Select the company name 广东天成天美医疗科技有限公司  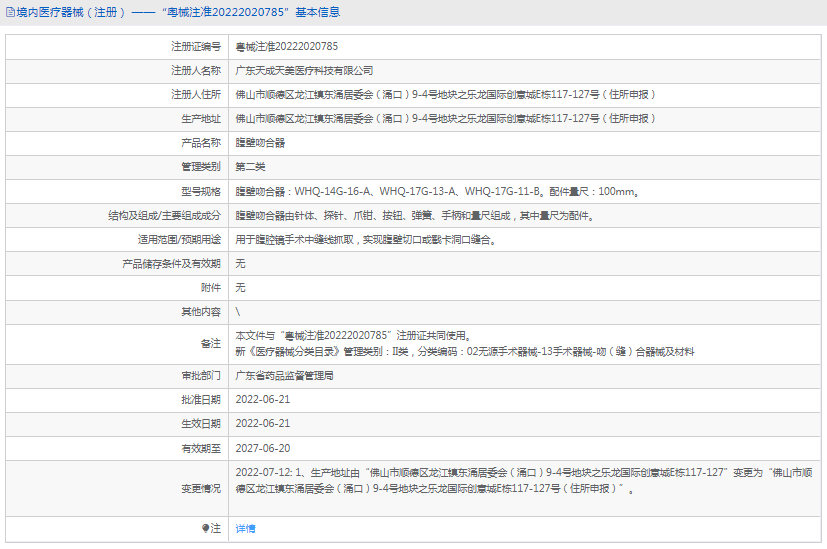tap(304, 71)
